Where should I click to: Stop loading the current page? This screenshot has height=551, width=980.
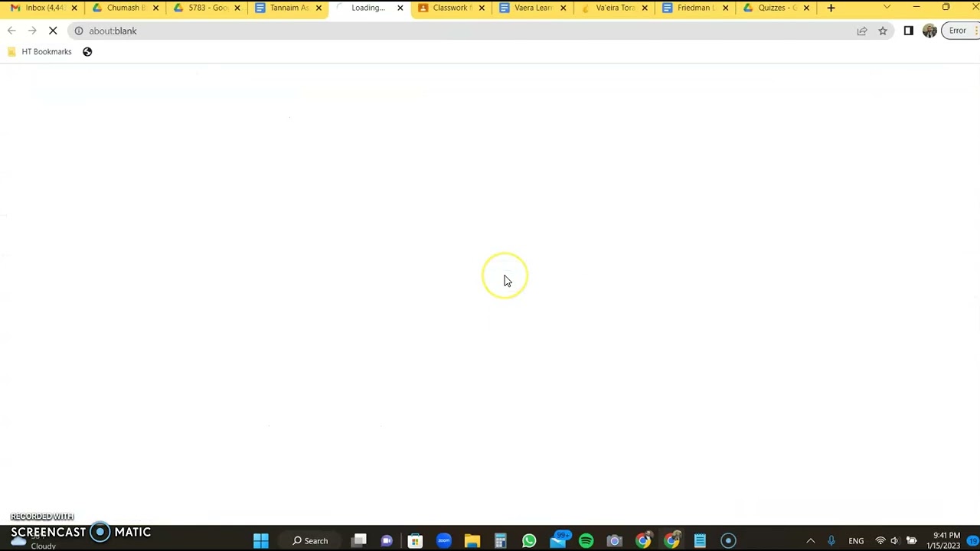53,31
